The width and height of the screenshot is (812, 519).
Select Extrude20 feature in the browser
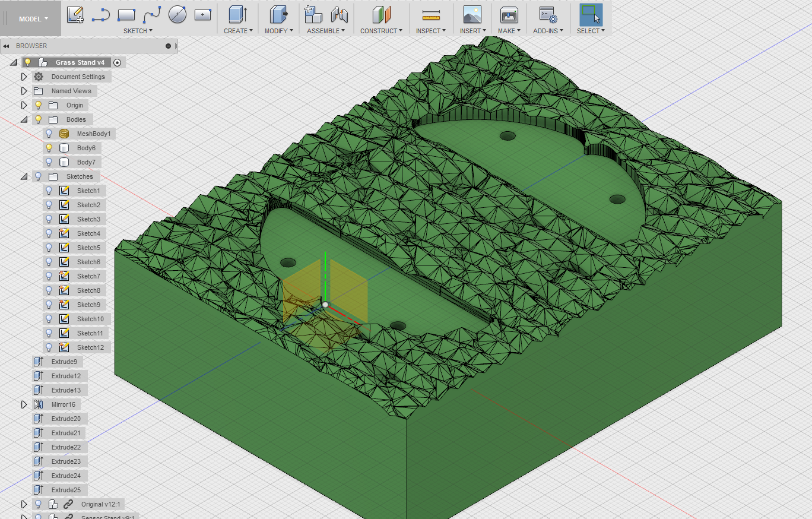[66, 419]
